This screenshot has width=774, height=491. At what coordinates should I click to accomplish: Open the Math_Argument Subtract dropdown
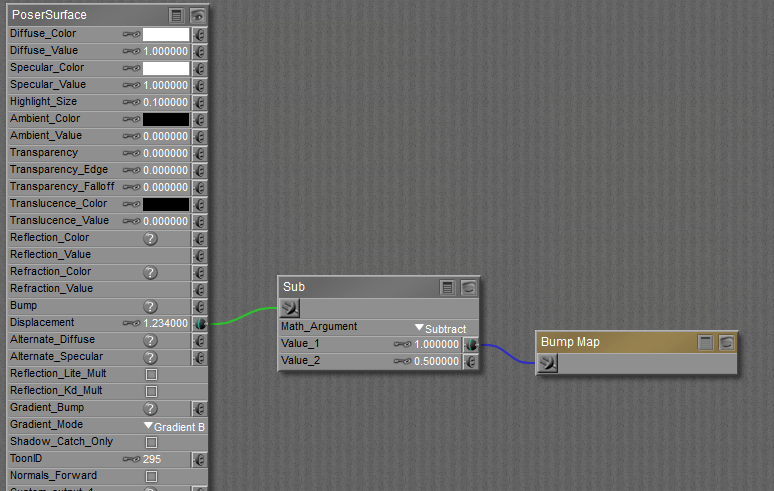441,329
